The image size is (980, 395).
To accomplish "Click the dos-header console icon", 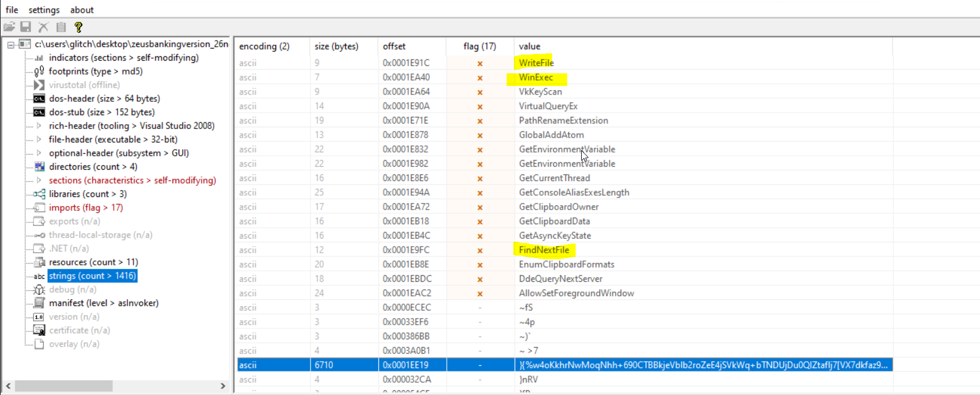I will point(39,99).
